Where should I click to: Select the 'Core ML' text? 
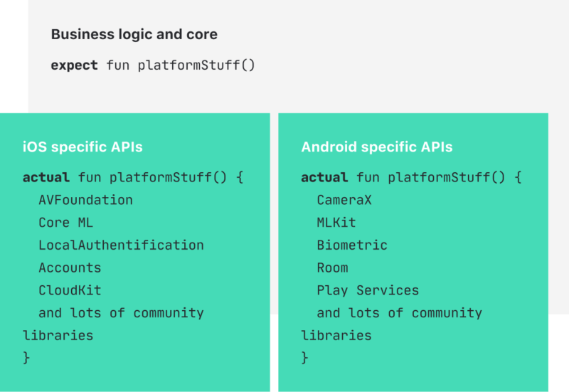65,223
